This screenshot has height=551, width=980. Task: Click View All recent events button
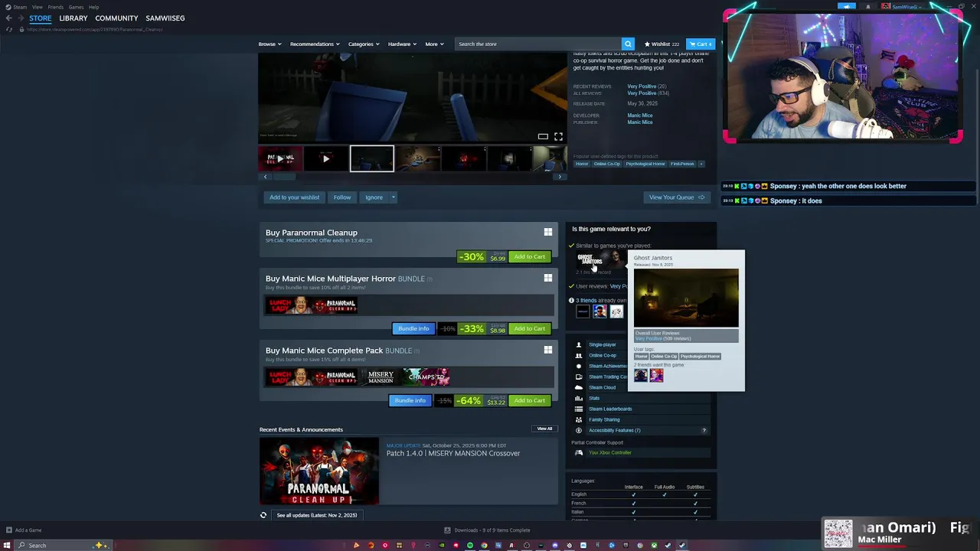click(x=544, y=429)
